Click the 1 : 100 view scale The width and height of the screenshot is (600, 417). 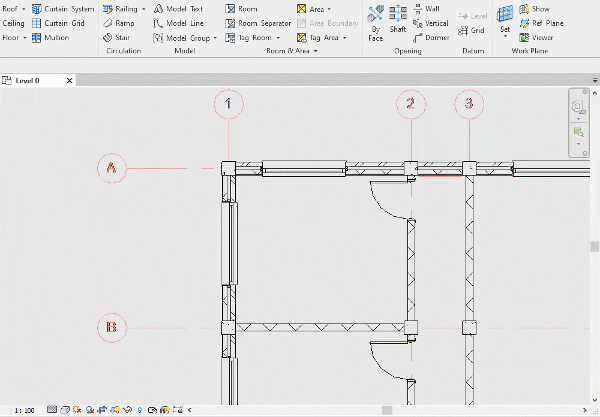click(24, 410)
